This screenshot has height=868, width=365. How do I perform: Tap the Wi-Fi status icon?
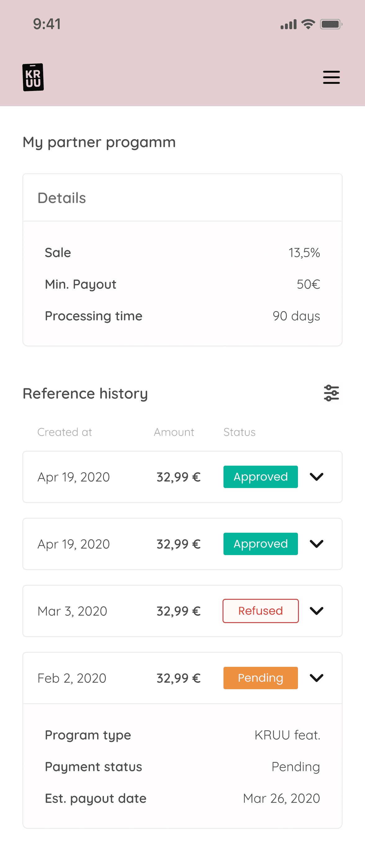coord(308,24)
